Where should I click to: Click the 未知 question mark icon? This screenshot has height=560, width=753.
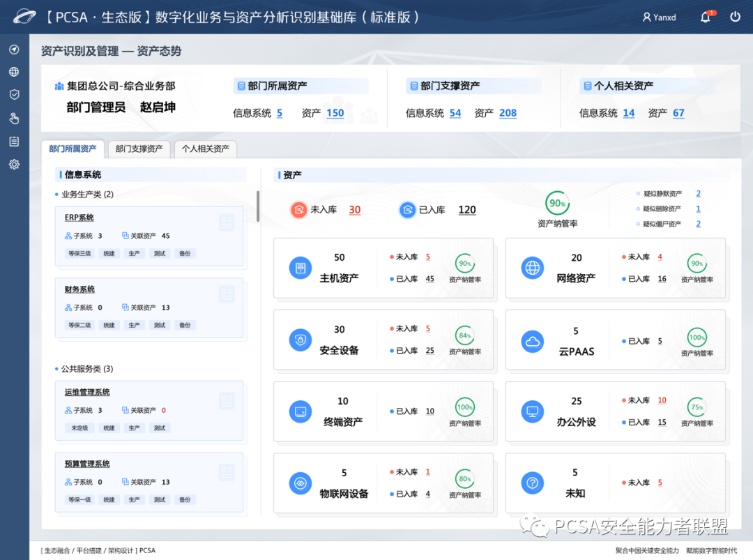pyautogui.click(x=532, y=483)
